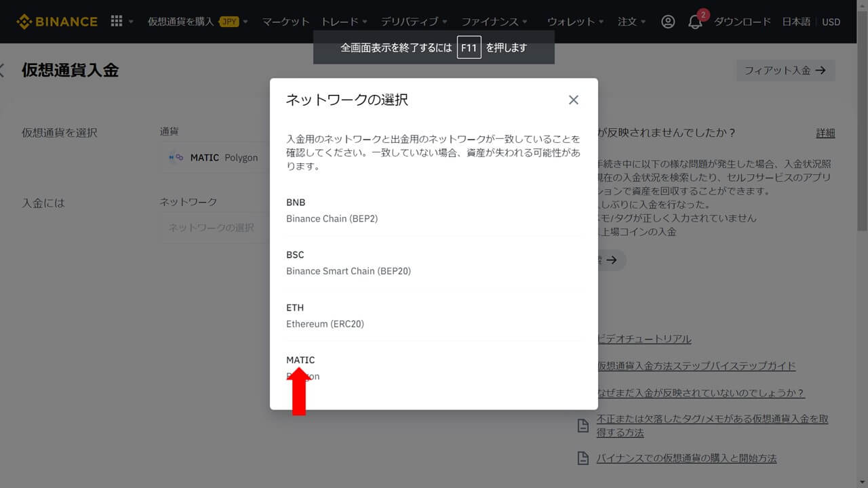
Task: Expand the 仮想通貨を購入 dropdown
Action: (x=198, y=22)
